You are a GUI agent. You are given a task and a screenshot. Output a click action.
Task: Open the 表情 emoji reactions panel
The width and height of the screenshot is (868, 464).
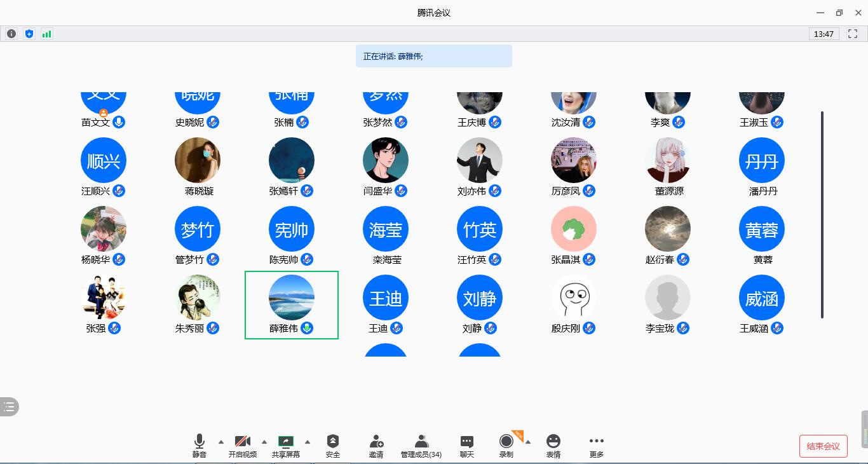[553, 442]
